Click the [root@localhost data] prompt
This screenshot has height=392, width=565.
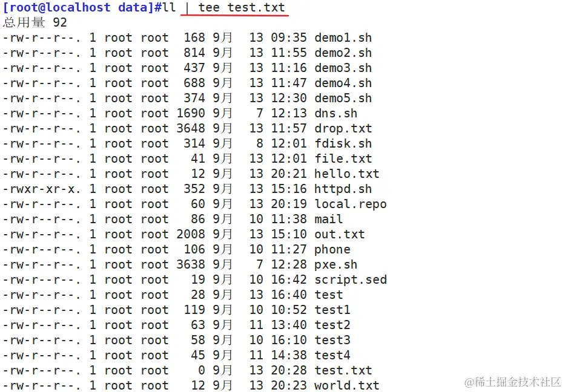pos(78,8)
